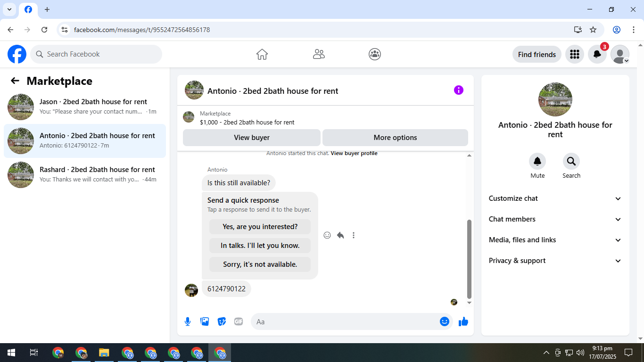
Task: Pick a GIF using the GIF icon
Action: 239,321
